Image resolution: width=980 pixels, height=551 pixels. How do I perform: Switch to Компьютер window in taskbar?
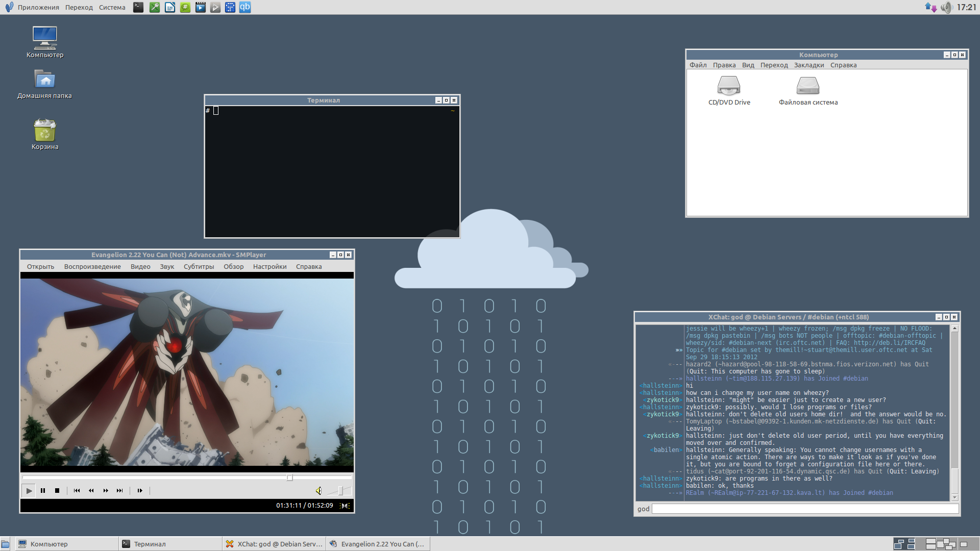point(66,544)
